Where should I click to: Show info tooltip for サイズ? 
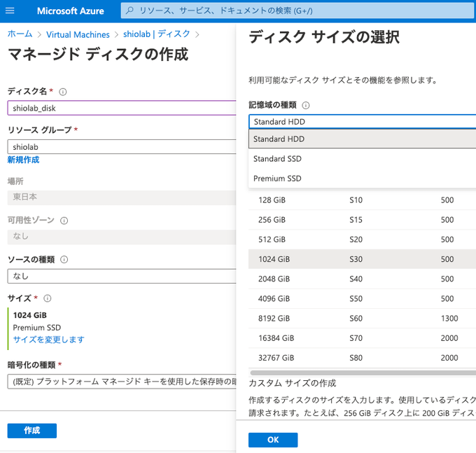coord(48,298)
